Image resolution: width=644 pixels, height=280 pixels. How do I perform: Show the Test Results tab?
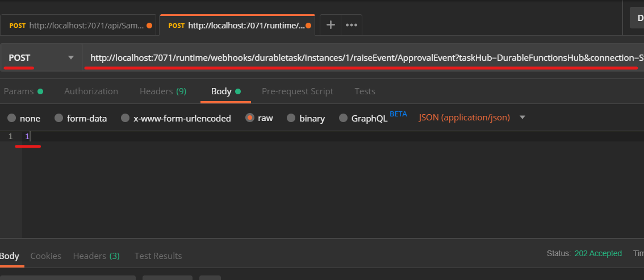pyautogui.click(x=158, y=256)
